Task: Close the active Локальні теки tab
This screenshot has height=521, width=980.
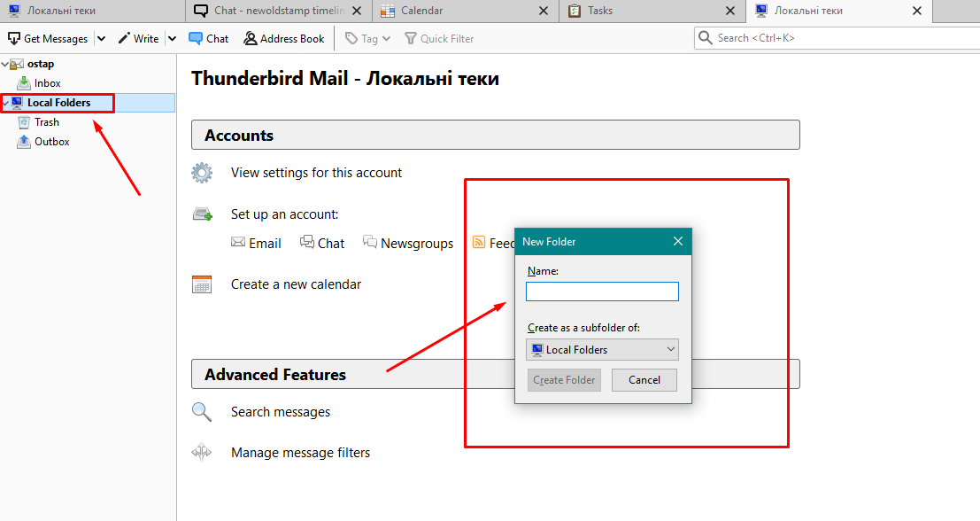Action: coord(917,11)
